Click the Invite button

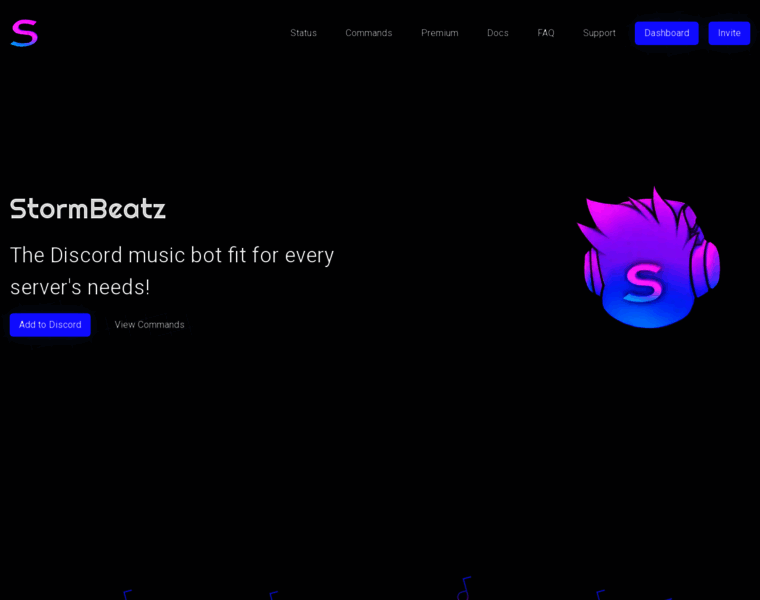(x=729, y=33)
